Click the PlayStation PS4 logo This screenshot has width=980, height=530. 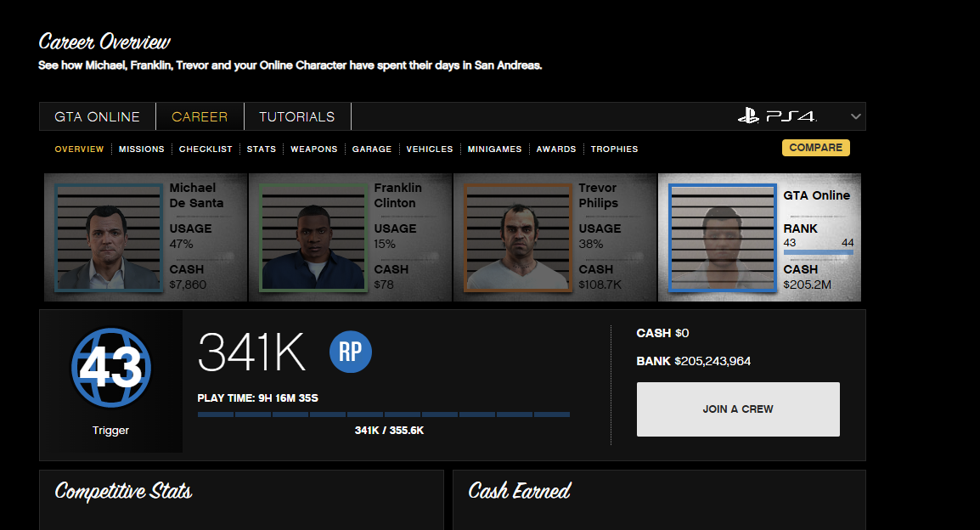[777, 116]
